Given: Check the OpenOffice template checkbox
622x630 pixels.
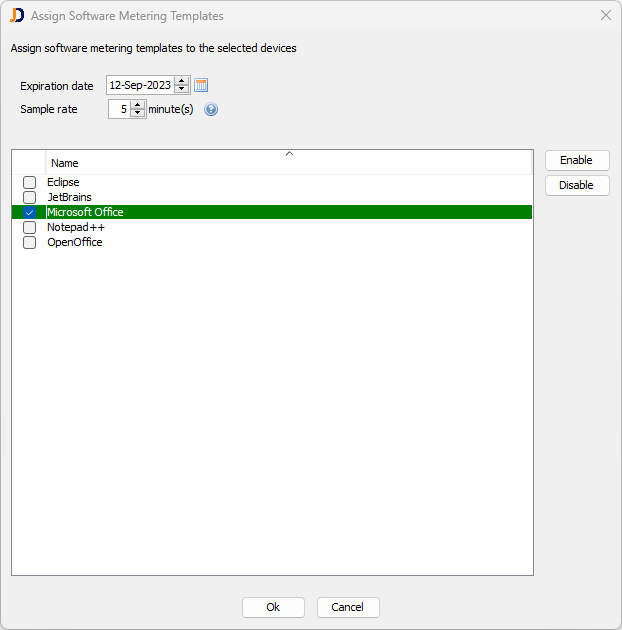Looking at the screenshot, I should 29,242.
